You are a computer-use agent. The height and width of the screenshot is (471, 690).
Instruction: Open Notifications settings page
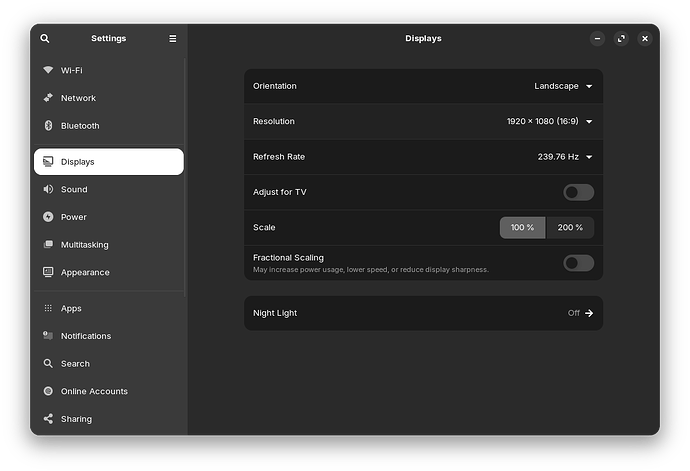point(109,336)
